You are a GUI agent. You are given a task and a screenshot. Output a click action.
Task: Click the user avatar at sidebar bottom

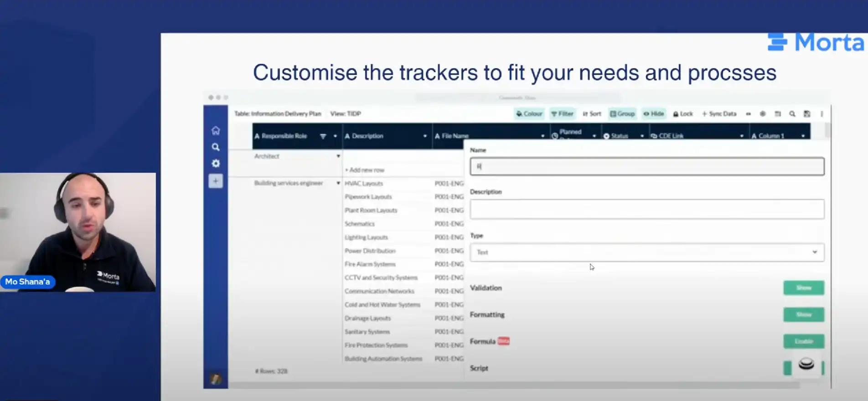[216, 378]
